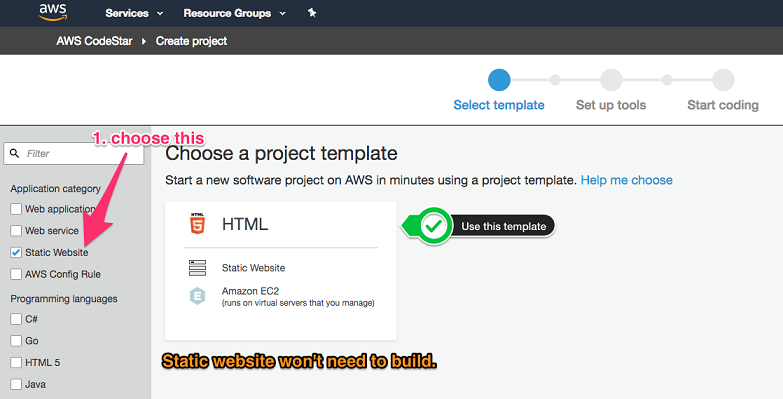Check the AWS Config Rule checkbox

(x=16, y=274)
